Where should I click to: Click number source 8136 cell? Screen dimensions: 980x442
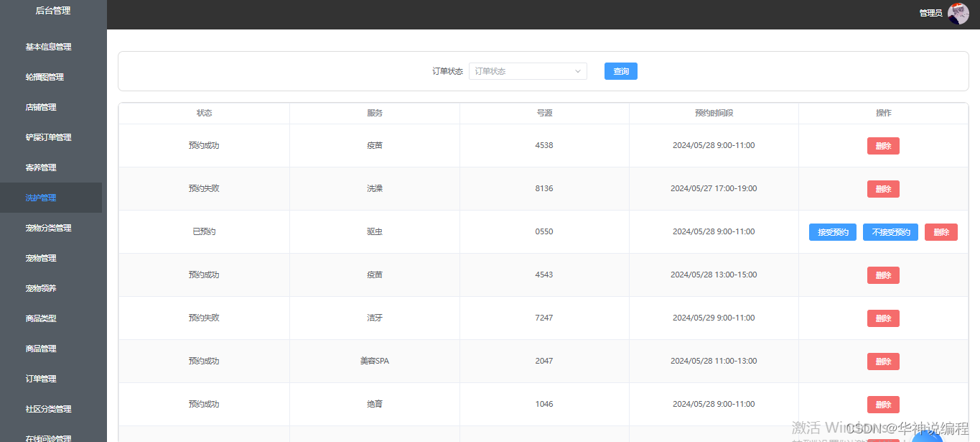click(x=544, y=189)
